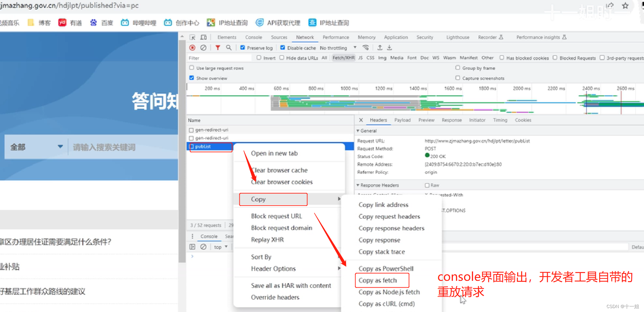The width and height of the screenshot is (644, 312).
Task: Enable Hide data URLs checkbox
Action: click(282, 58)
